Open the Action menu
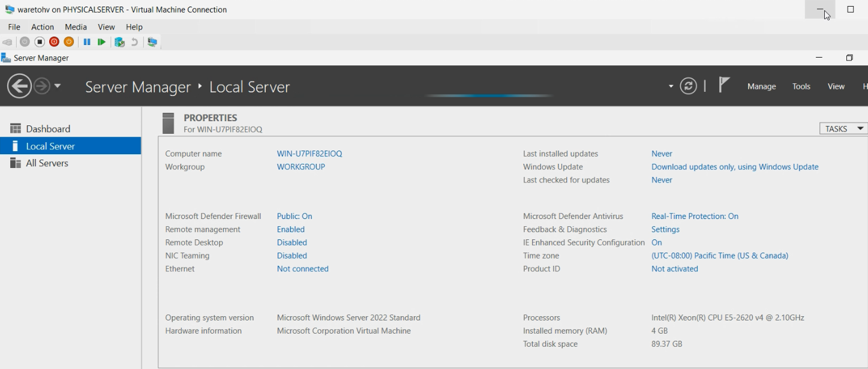 point(43,27)
